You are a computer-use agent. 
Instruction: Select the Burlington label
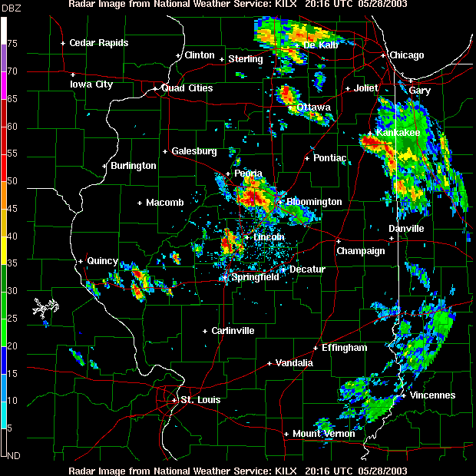pos(134,166)
